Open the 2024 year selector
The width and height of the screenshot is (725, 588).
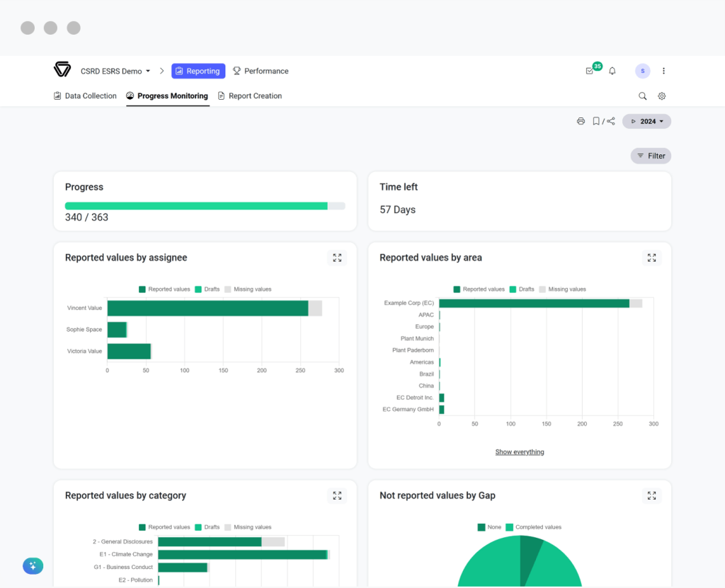(x=646, y=121)
